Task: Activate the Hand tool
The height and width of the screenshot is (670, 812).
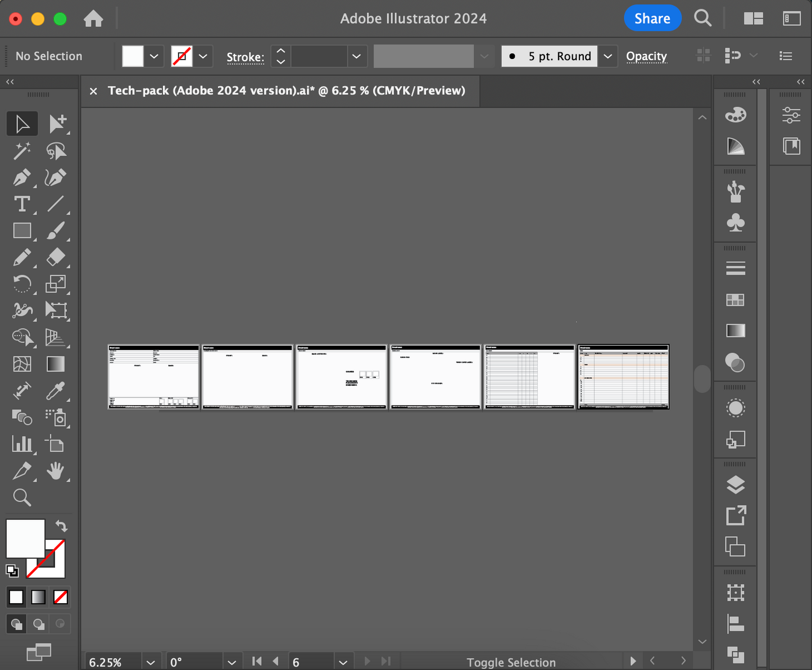Action: [x=56, y=471]
